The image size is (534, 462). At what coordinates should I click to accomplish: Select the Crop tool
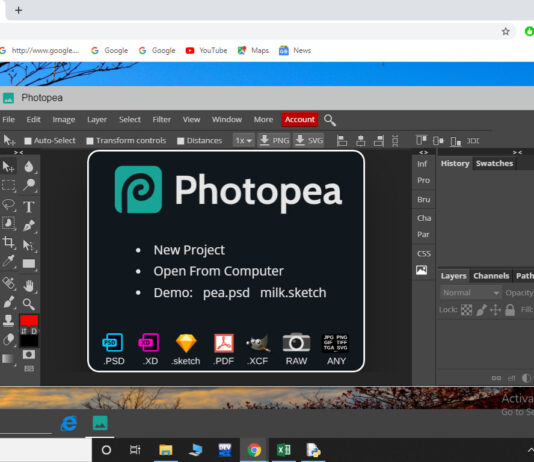point(8,242)
